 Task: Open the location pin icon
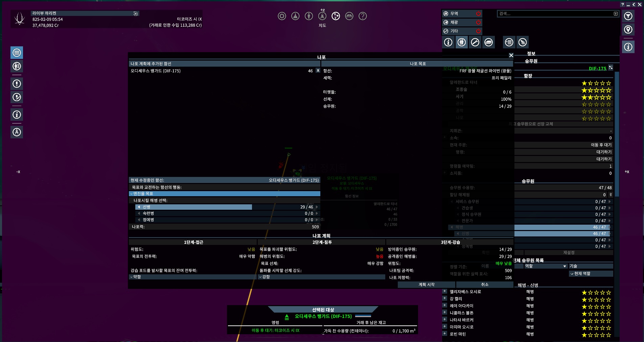pos(628,29)
